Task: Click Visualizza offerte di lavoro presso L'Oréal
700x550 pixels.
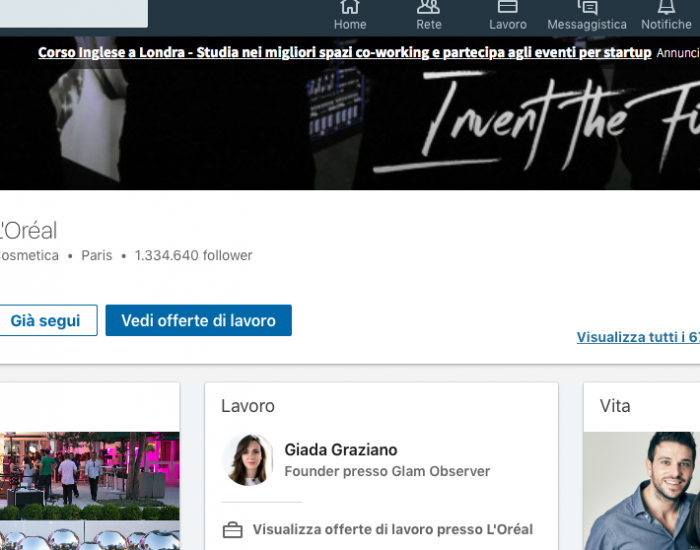Action: pos(393,529)
